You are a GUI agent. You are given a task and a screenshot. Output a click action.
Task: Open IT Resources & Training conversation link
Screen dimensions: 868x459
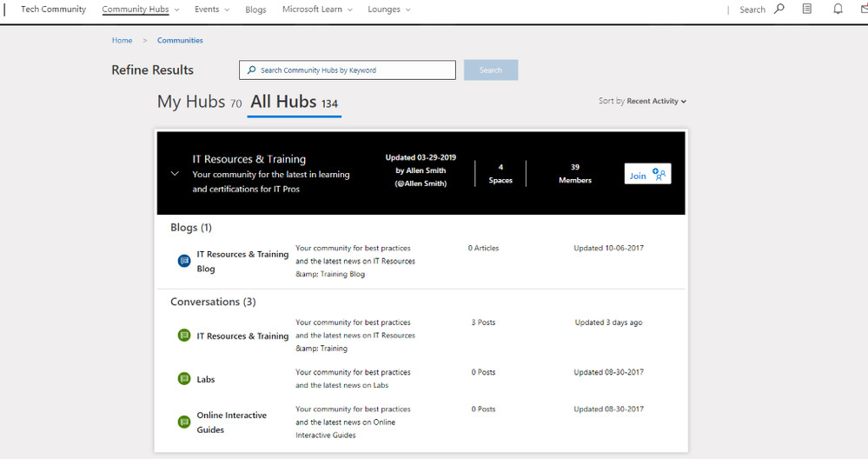click(x=242, y=336)
